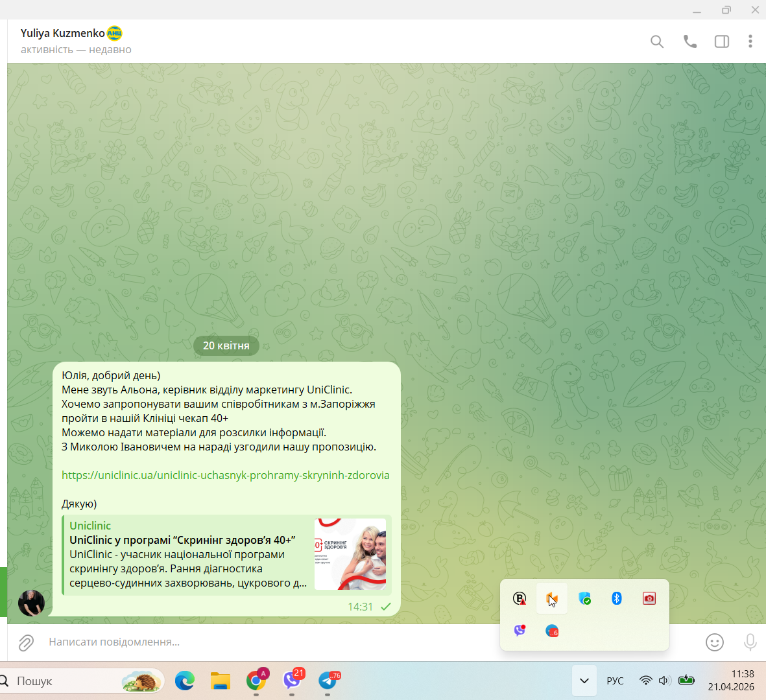Click preview title 'UniClinic у програмі "Скринінг здоров'я 40+"'
Viewport: 766px width, 700px height.
point(182,540)
